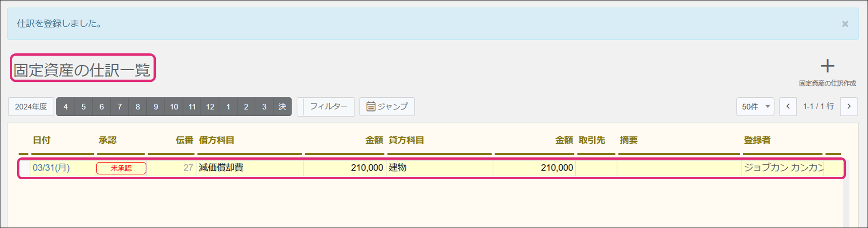868x228 pixels.
Task: Open the 2024年度 fiscal year selector
Action: [31, 107]
